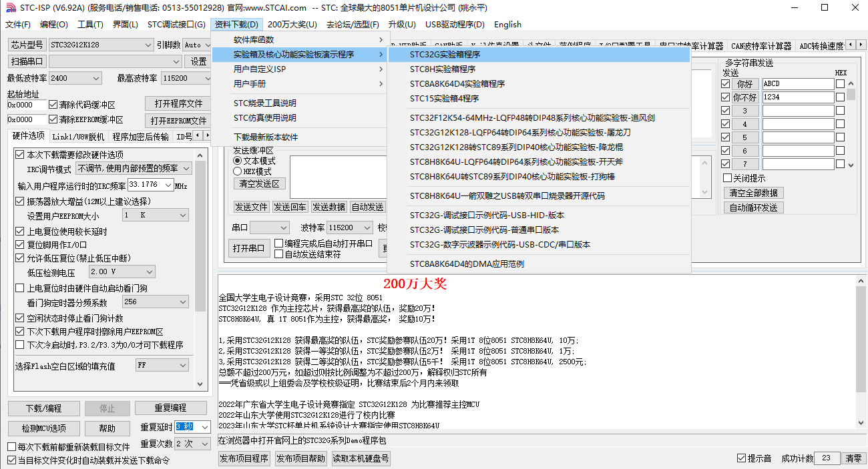Switch to the Link1/U8W脱机 tab
Screen dimensions: 868x469
point(79,137)
